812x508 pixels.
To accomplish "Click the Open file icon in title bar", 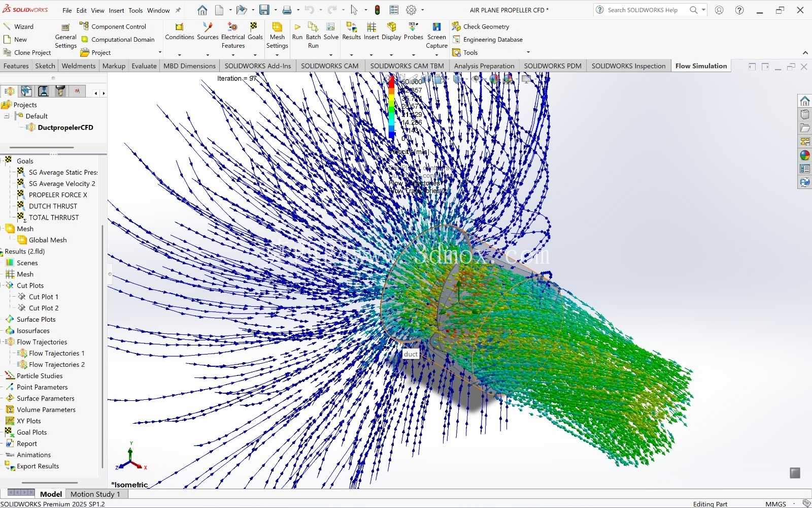I will tap(242, 10).
